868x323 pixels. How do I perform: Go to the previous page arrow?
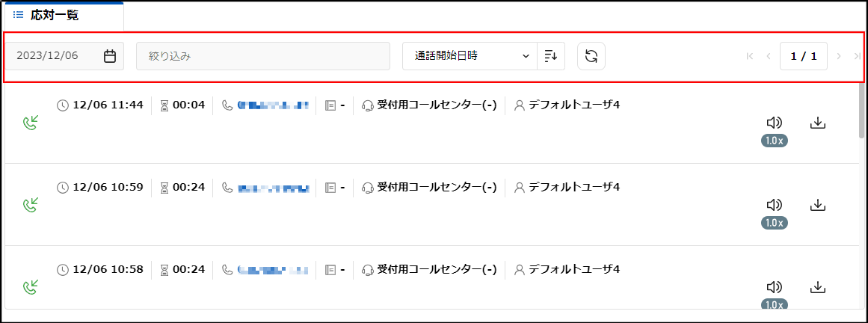point(769,56)
